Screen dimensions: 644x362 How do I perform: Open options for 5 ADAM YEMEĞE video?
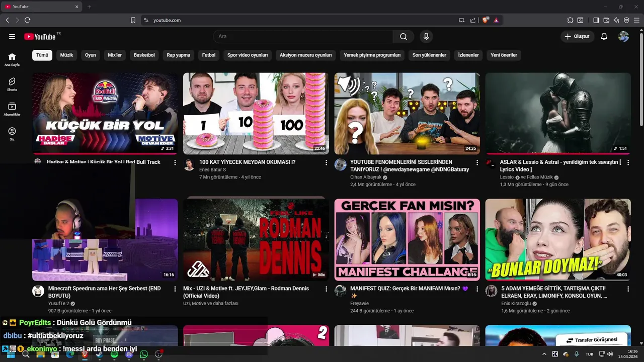(628, 289)
